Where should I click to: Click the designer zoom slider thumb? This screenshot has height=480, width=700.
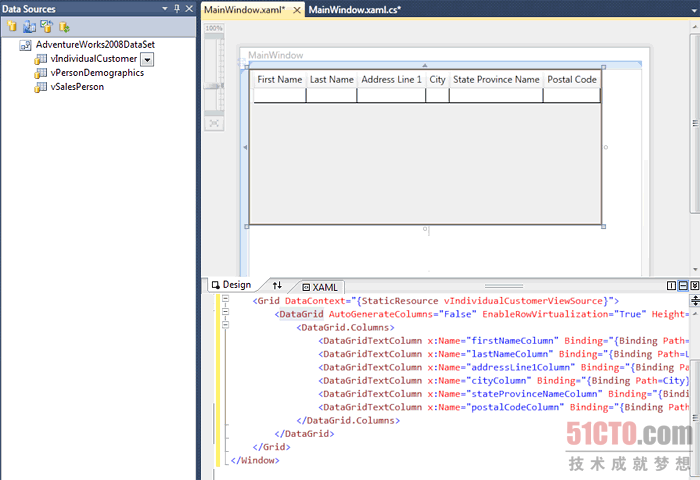[x=214, y=86]
